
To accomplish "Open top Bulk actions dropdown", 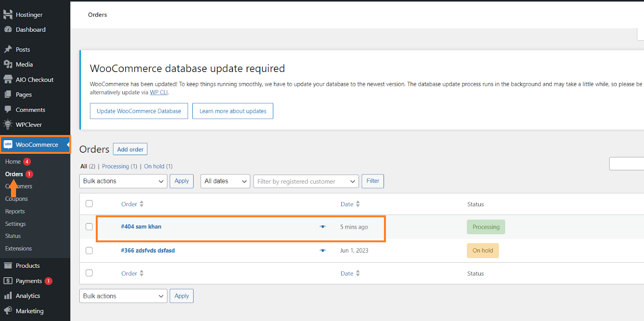I will tap(123, 181).
